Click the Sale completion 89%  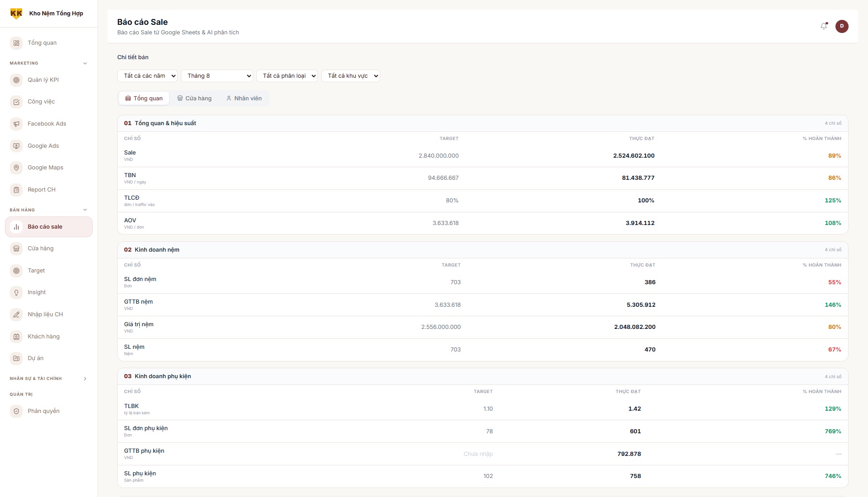coord(835,156)
